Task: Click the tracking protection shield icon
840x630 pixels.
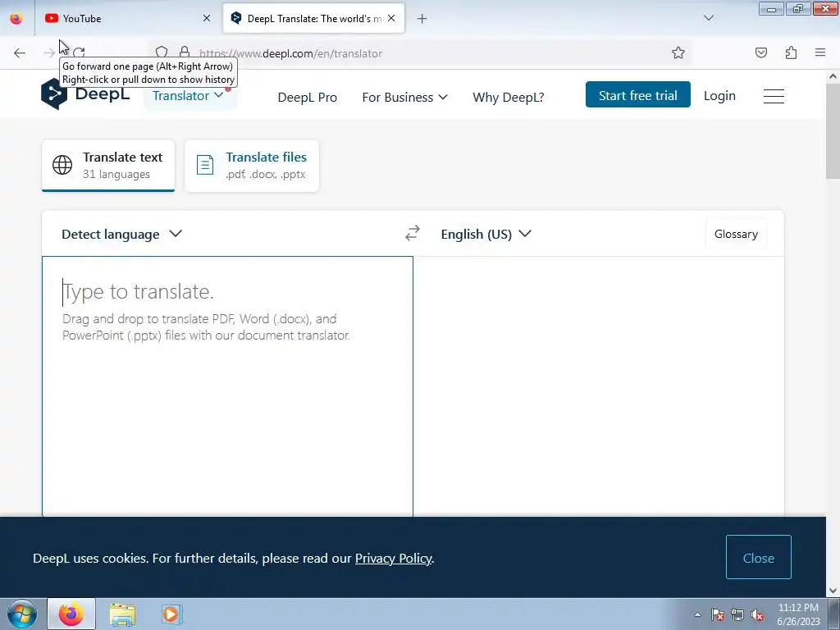Action: pyautogui.click(x=162, y=52)
